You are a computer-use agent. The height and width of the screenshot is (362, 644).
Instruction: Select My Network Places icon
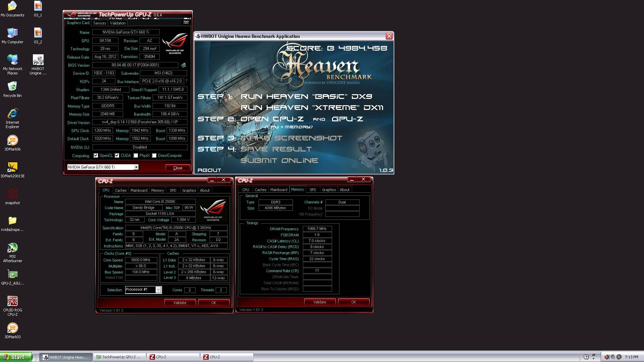[x=12, y=64]
